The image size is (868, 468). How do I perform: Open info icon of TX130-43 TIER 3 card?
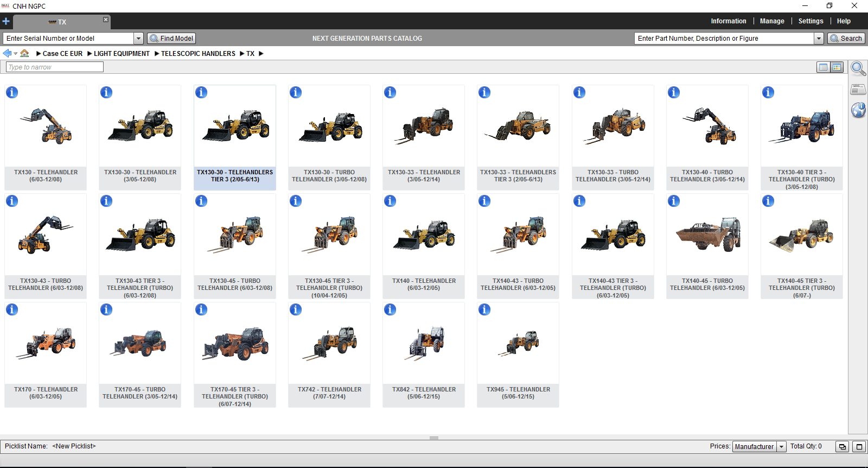pyautogui.click(x=106, y=201)
